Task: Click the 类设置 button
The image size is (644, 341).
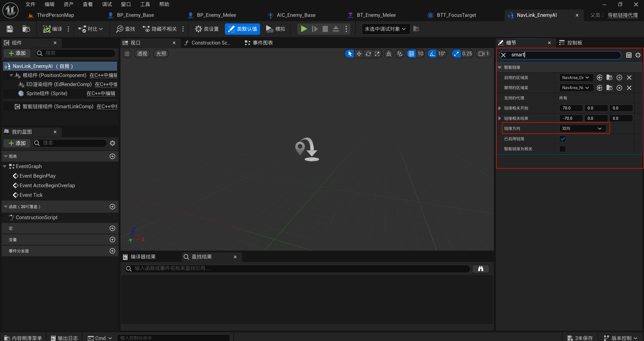Action: 207,29
